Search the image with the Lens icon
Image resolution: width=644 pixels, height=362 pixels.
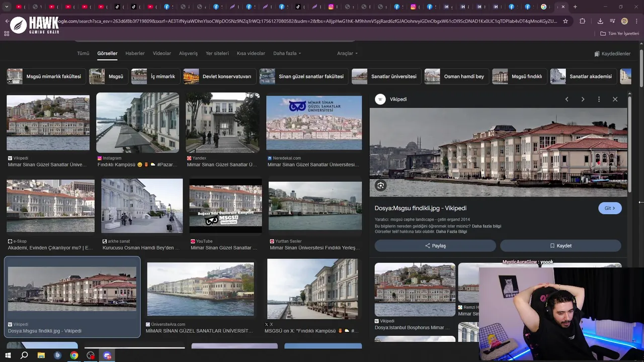click(x=380, y=186)
